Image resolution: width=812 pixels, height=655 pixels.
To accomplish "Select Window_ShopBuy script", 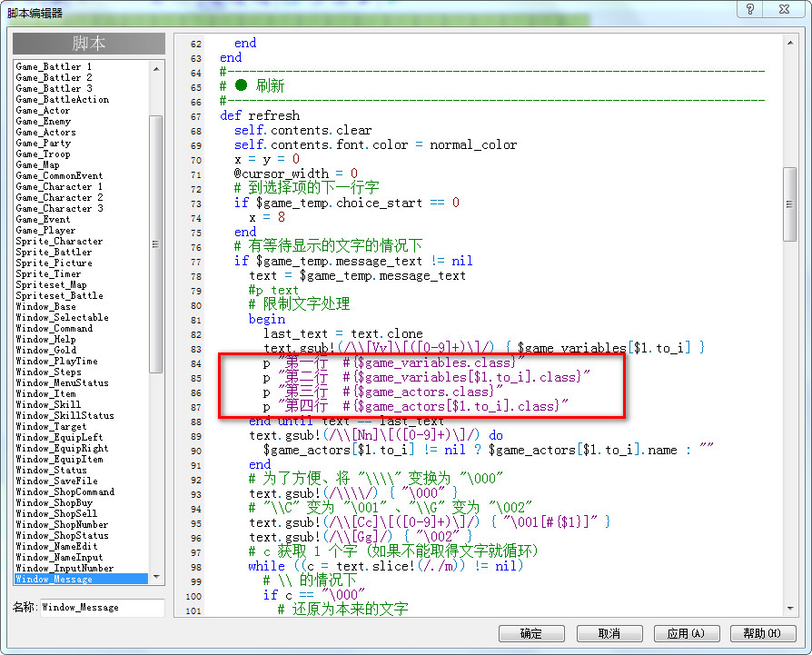I will pos(54,501).
